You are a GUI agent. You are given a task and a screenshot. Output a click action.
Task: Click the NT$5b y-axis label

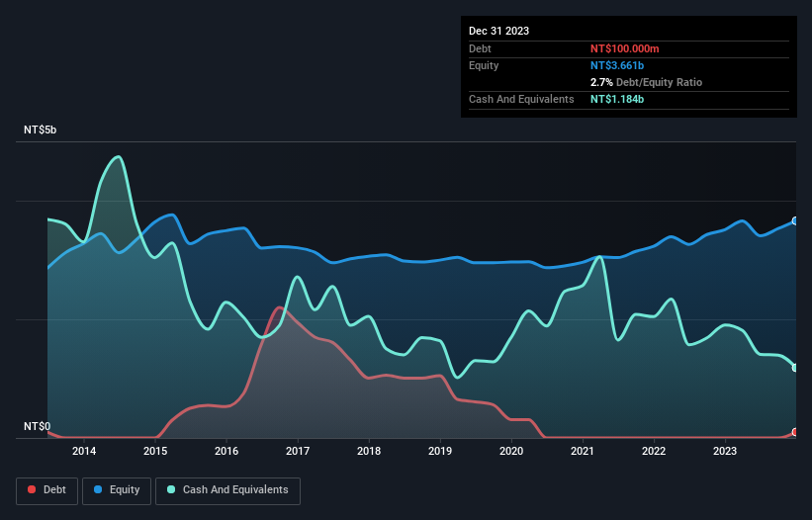click(x=41, y=130)
